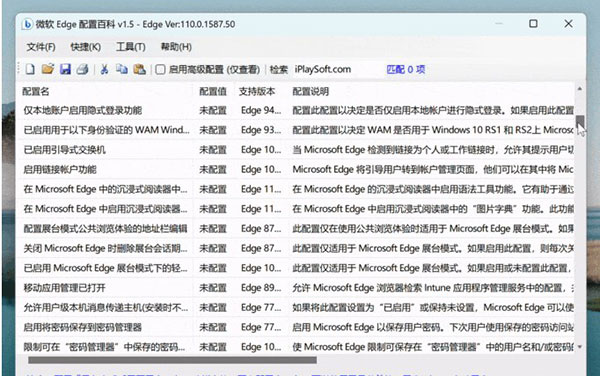
Task: Select row 已启用引导式交换机
Action: (295, 150)
